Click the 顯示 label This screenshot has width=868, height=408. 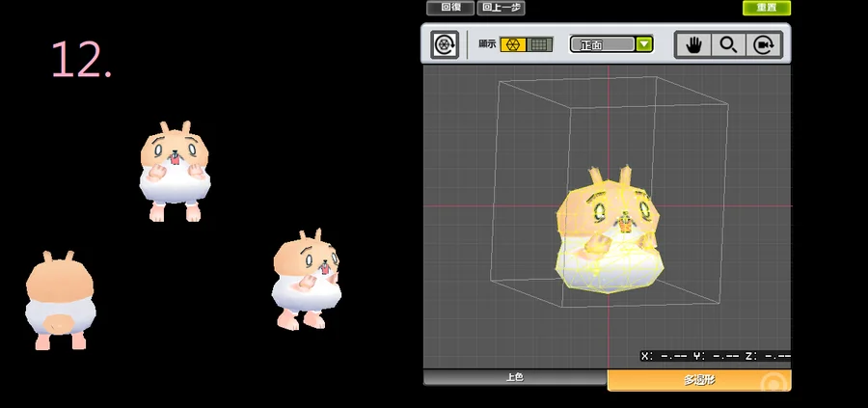tap(487, 44)
